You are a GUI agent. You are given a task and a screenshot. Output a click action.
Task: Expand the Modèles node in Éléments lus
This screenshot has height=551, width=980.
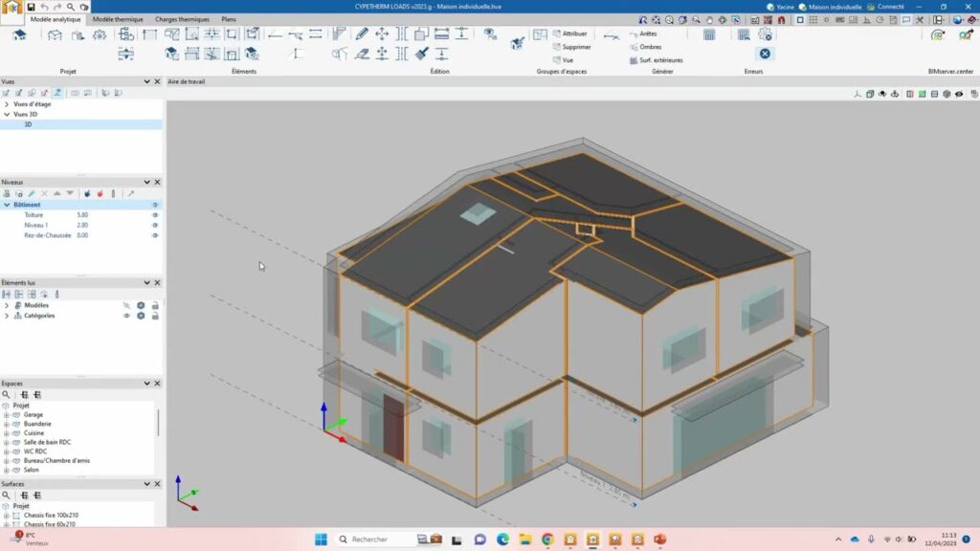tap(7, 306)
